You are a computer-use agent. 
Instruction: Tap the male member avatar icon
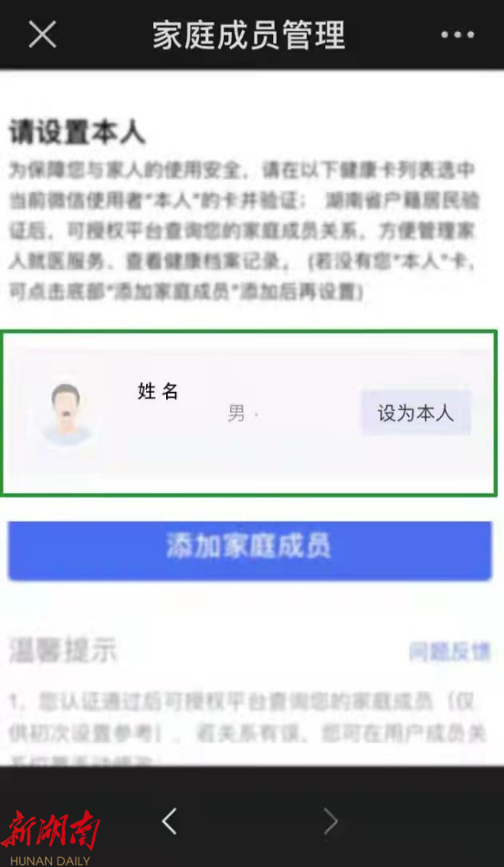67,413
